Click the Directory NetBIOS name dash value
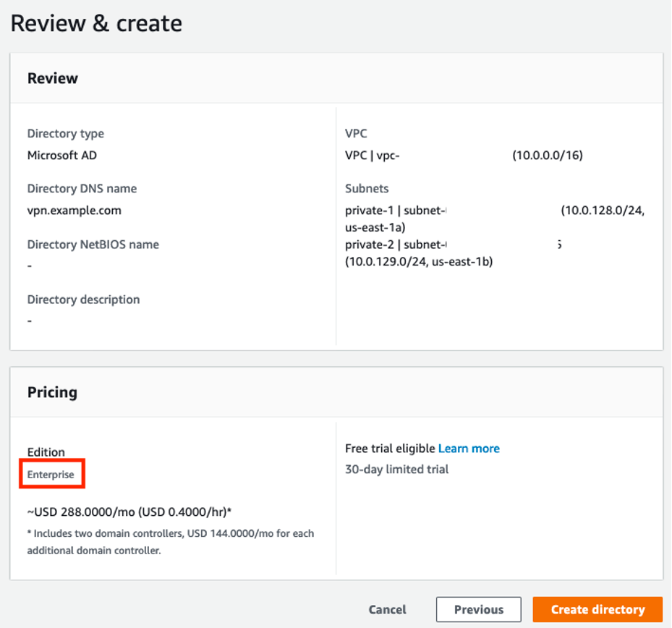 [27, 265]
